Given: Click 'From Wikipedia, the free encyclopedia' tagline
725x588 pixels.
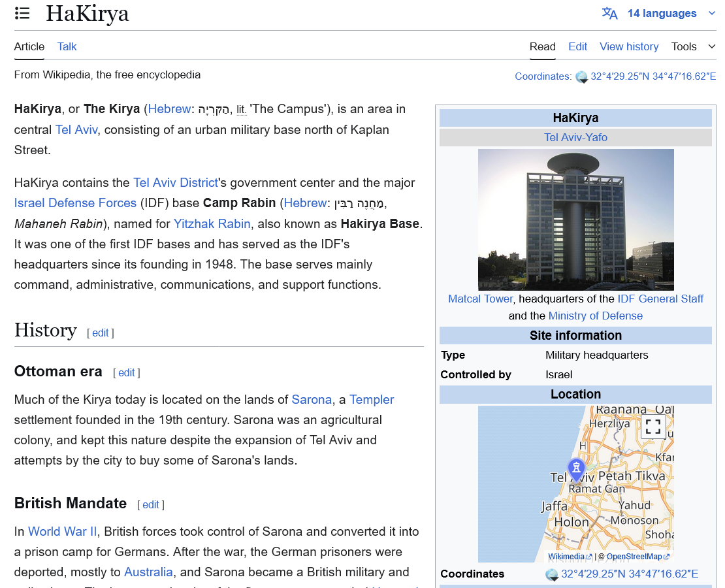Looking at the screenshot, I should (107, 75).
